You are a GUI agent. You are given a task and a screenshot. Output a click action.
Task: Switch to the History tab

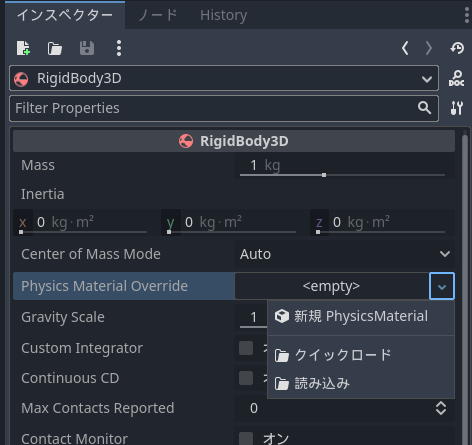(x=224, y=15)
